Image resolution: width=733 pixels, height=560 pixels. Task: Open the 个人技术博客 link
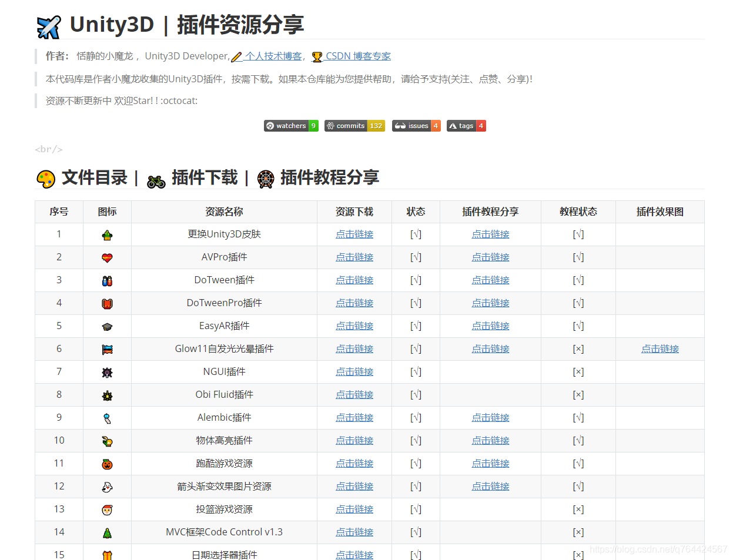coord(273,56)
